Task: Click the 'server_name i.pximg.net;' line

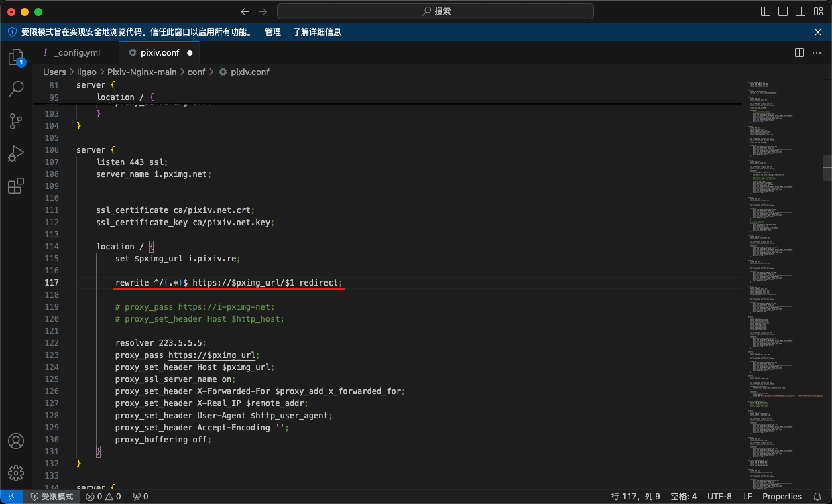Action: pos(154,174)
